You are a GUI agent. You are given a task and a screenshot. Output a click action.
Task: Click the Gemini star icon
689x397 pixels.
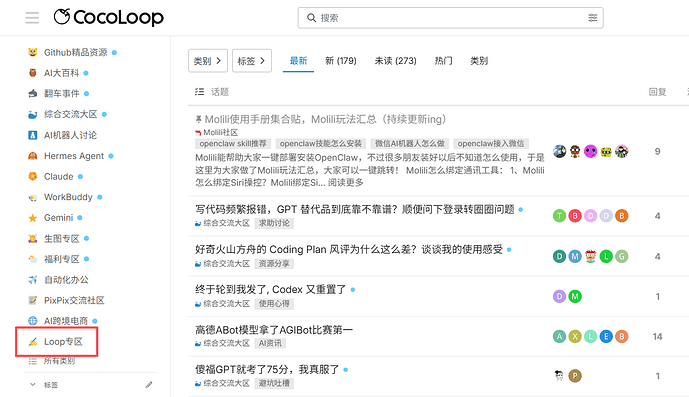(33, 218)
